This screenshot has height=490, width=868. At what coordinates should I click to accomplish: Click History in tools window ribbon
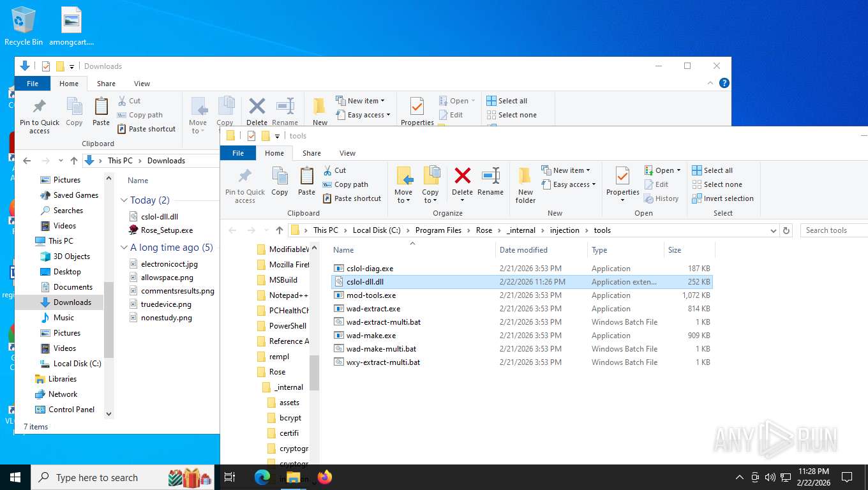[661, 198]
